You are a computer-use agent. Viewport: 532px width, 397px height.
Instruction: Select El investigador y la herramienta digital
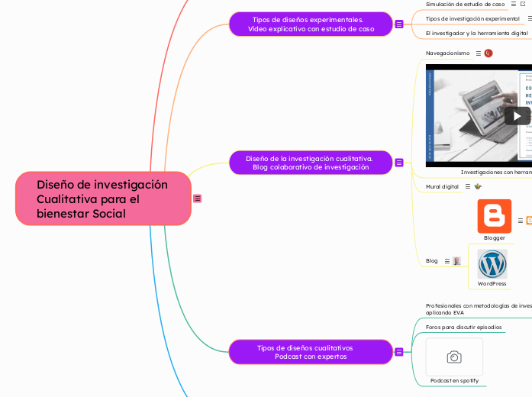477,34
